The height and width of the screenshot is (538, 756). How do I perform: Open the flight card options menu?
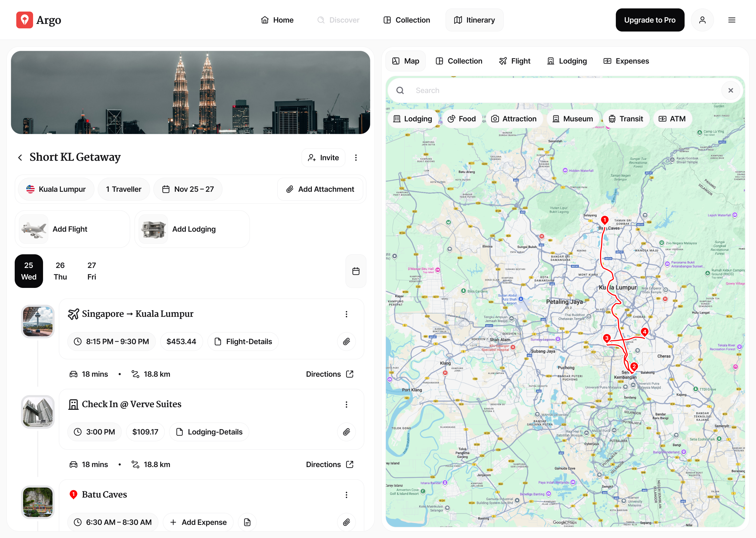click(x=346, y=314)
